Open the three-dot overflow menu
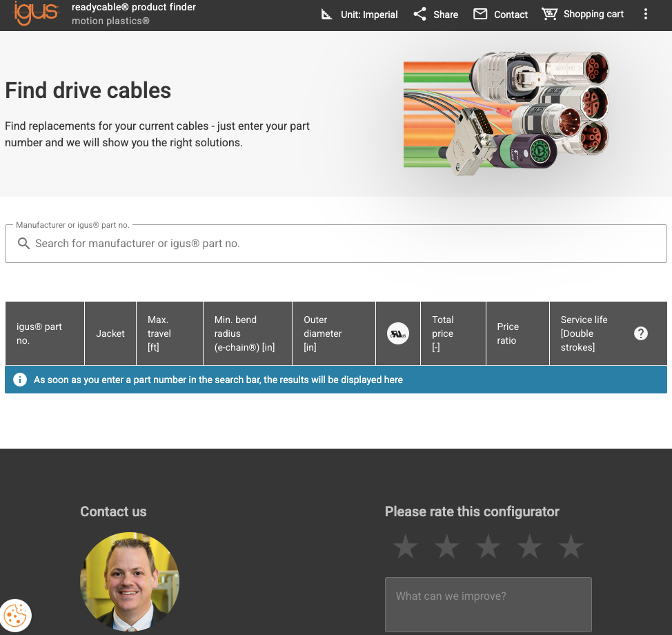Viewport: 672px width, 635px height. (x=645, y=14)
